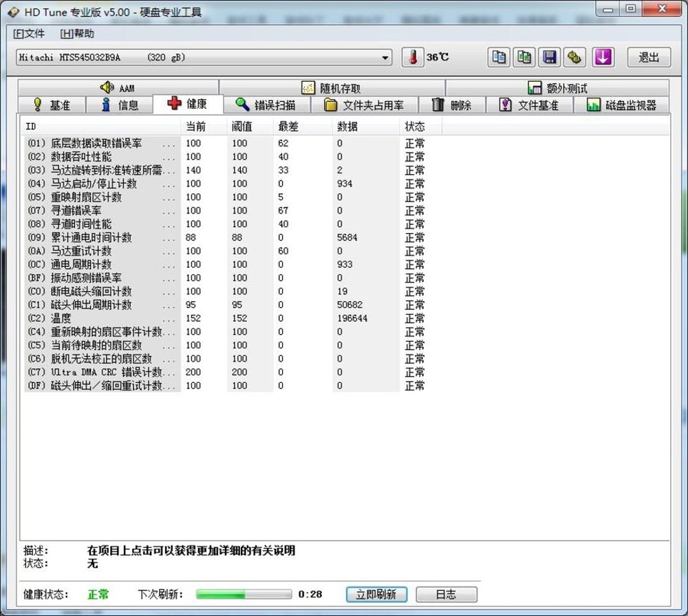Switch to the 磁盘监视器 disk monitor tab
The height and width of the screenshot is (616, 688).
click(x=621, y=105)
